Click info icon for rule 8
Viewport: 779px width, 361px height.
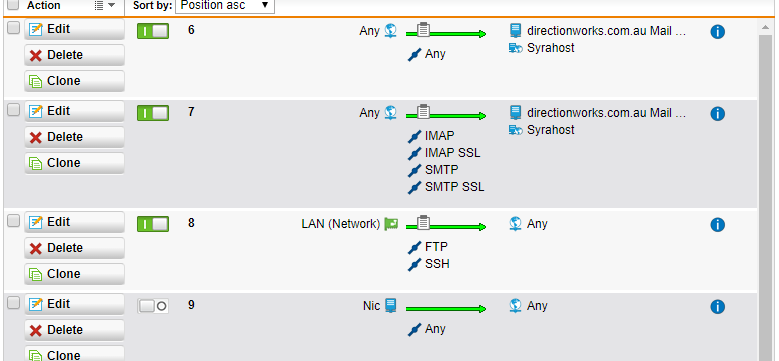pyautogui.click(x=717, y=225)
